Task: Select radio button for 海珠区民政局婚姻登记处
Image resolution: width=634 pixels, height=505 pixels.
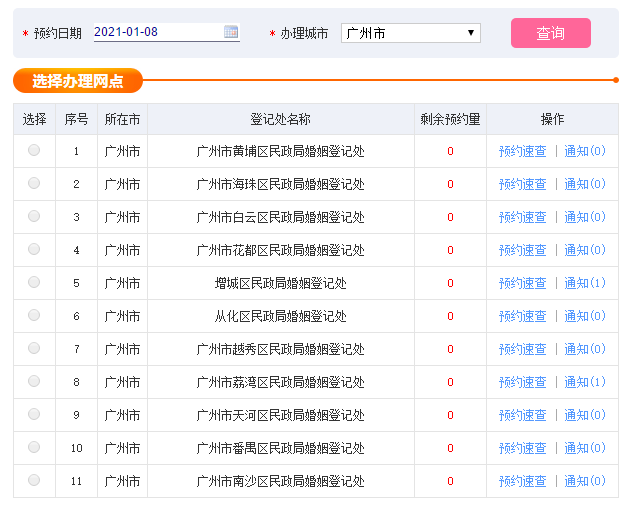Action: (34, 183)
